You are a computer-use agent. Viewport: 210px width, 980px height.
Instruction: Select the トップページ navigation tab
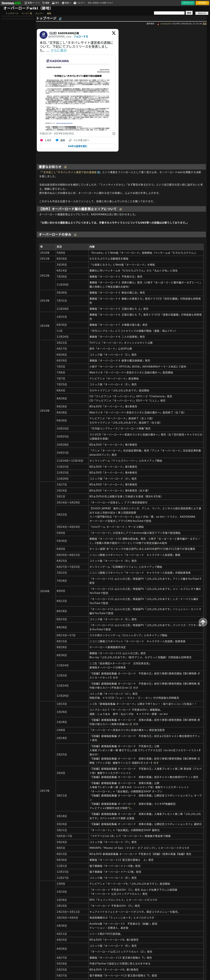point(12,13)
